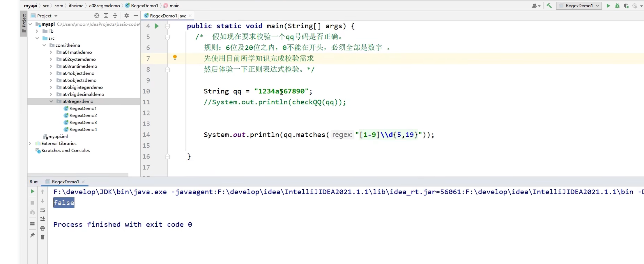Click the lightbulb intention on line 7

click(175, 58)
